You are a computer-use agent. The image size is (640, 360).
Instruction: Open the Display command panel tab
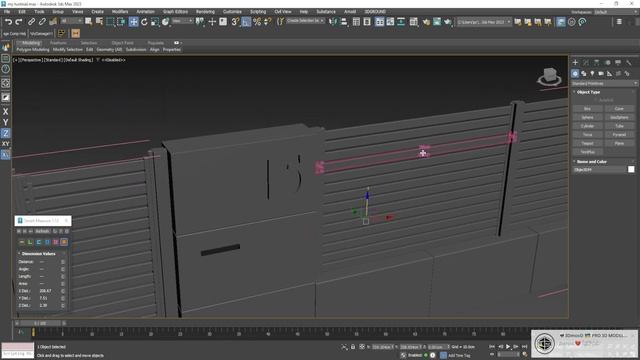click(x=618, y=62)
